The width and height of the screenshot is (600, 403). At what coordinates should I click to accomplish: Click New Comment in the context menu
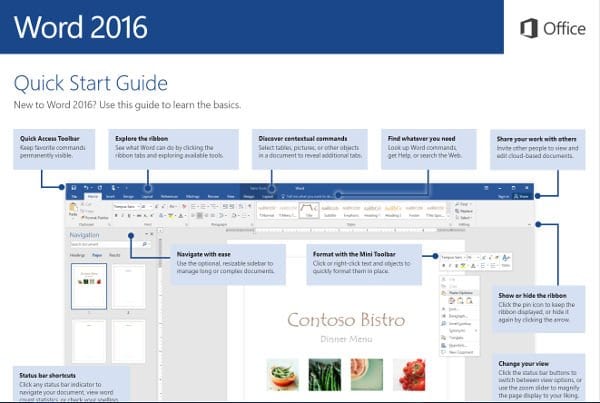point(461,352)
